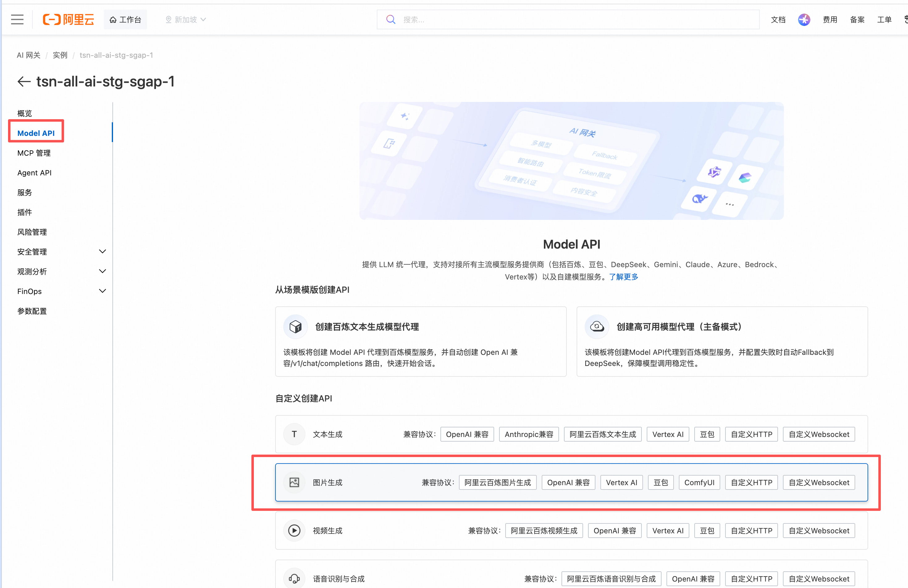Click the 工作台 button in header
The width and height of the screenshot is (908, 588).
pyautogui.click(x=125, y=20)
